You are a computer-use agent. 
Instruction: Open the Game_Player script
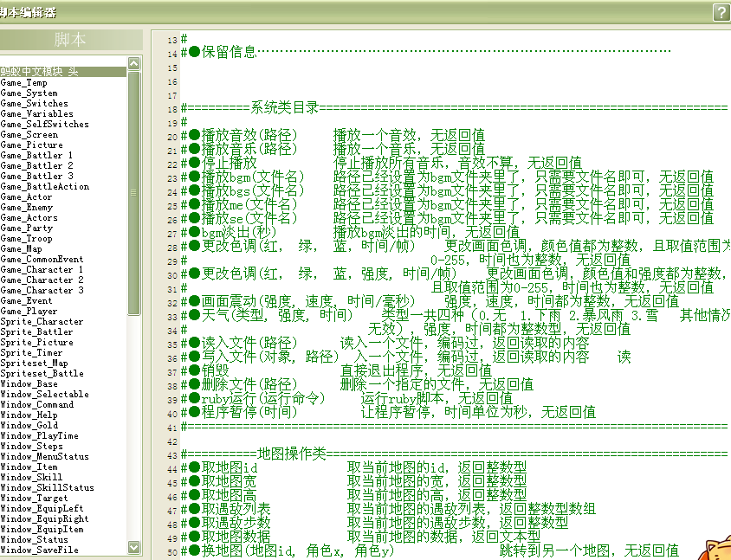(29, 311)
